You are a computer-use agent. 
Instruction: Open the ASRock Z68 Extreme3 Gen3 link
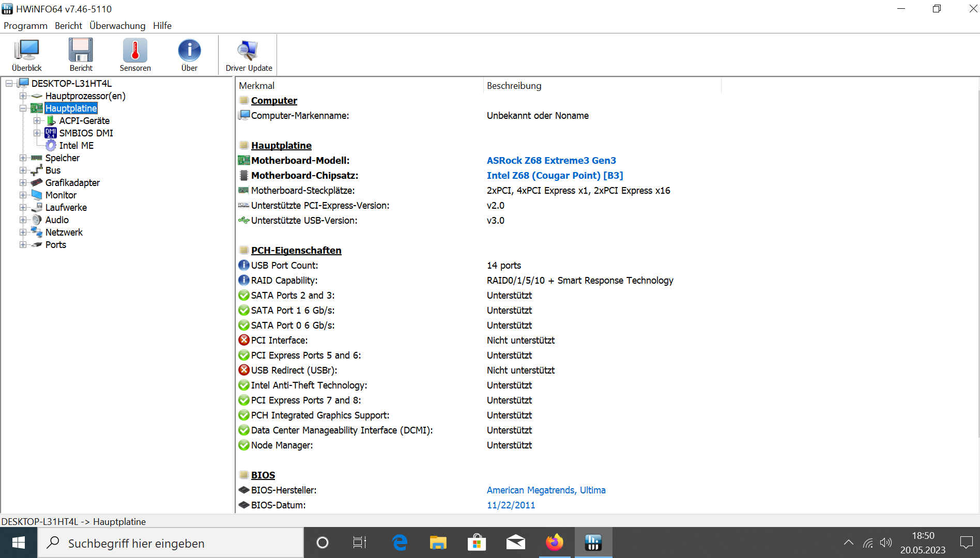552,161
